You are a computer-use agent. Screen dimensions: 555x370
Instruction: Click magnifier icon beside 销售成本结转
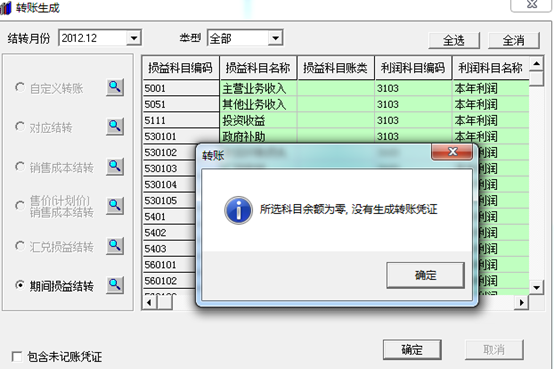pyautogui.click(x=115, y=166)
